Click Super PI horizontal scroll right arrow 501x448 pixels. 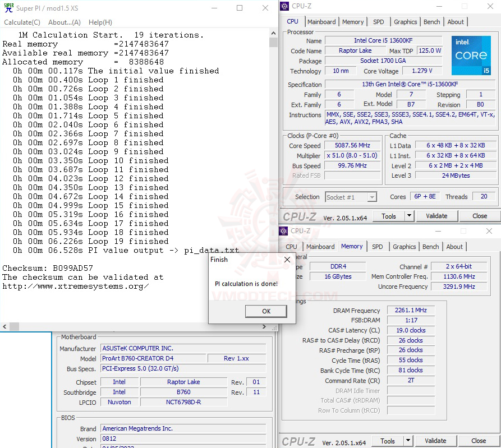265,326
